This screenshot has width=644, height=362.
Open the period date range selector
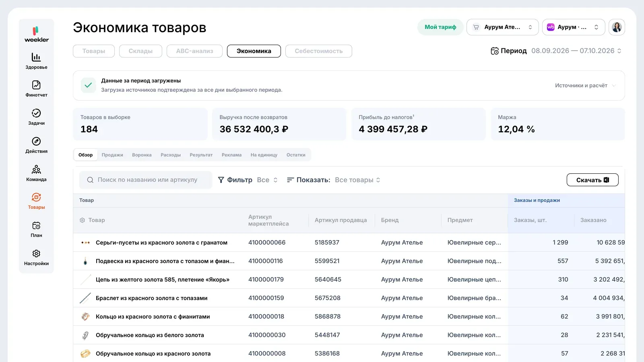pyautogui.click(x=576, y=51)
